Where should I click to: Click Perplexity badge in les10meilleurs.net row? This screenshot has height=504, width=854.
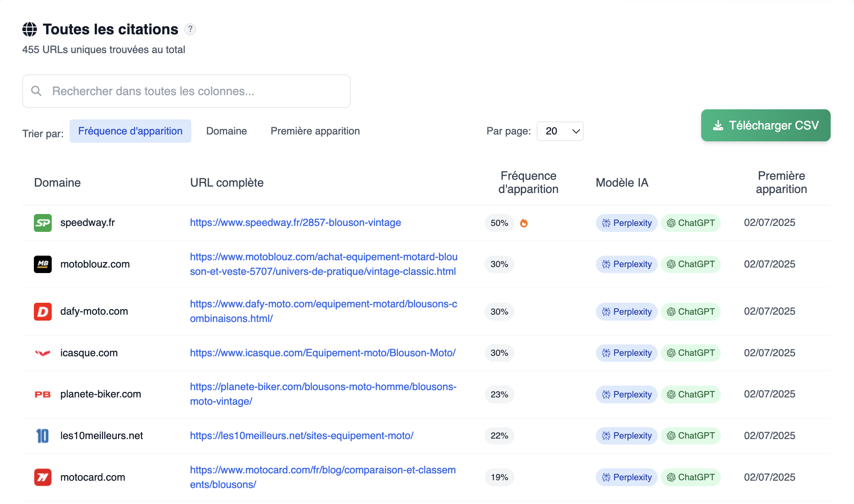(x=627, y=436)
